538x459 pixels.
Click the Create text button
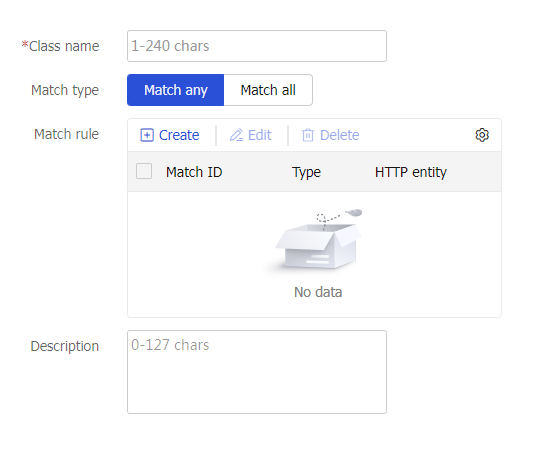point(179,135)
